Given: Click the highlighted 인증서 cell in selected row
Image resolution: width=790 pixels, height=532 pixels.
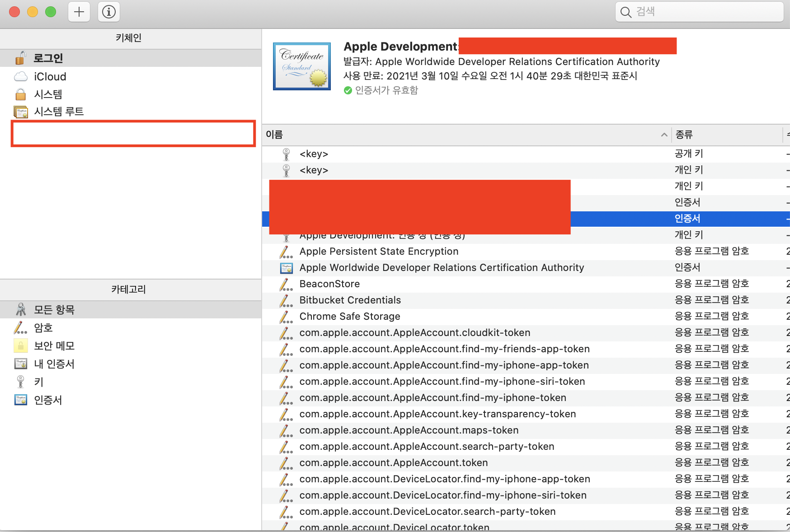Looking at the screenshot, I should point(687,219).
